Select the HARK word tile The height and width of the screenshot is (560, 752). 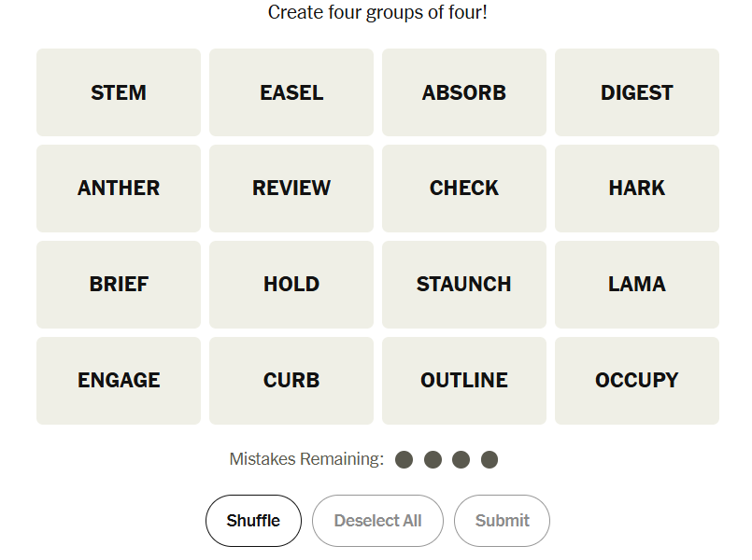click(637, 189)
